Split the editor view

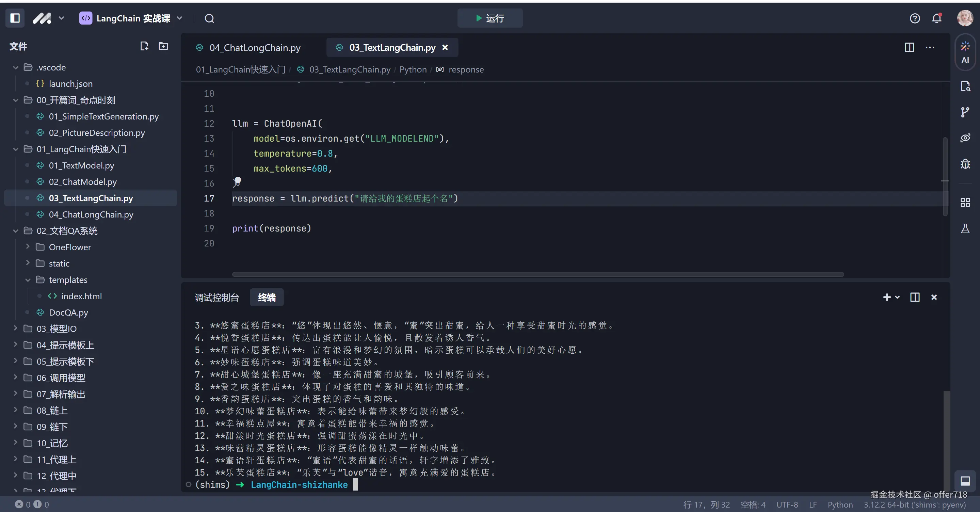click(x=909, y=47)
